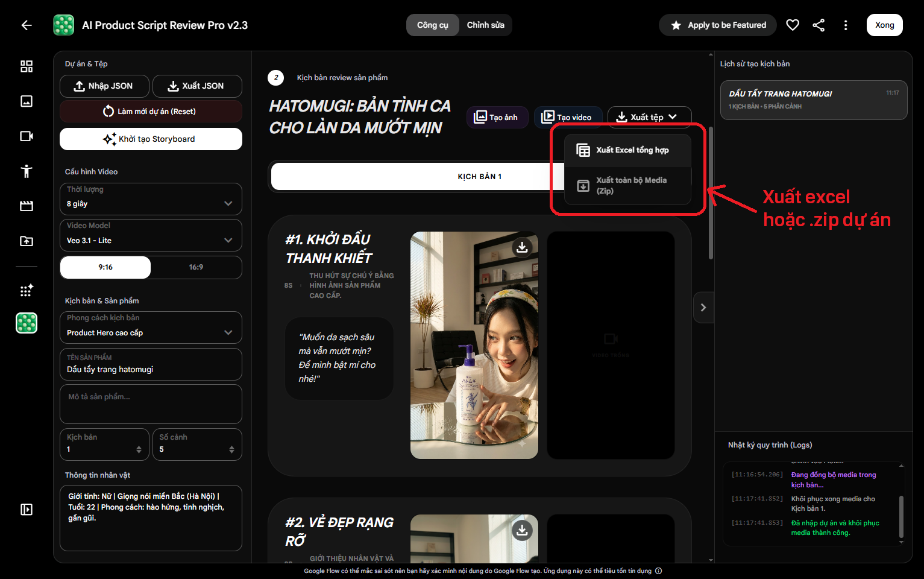The image size is (924, 579).
Task: Open the image tool in left sidebar
Action: click(x=27, y=101)
